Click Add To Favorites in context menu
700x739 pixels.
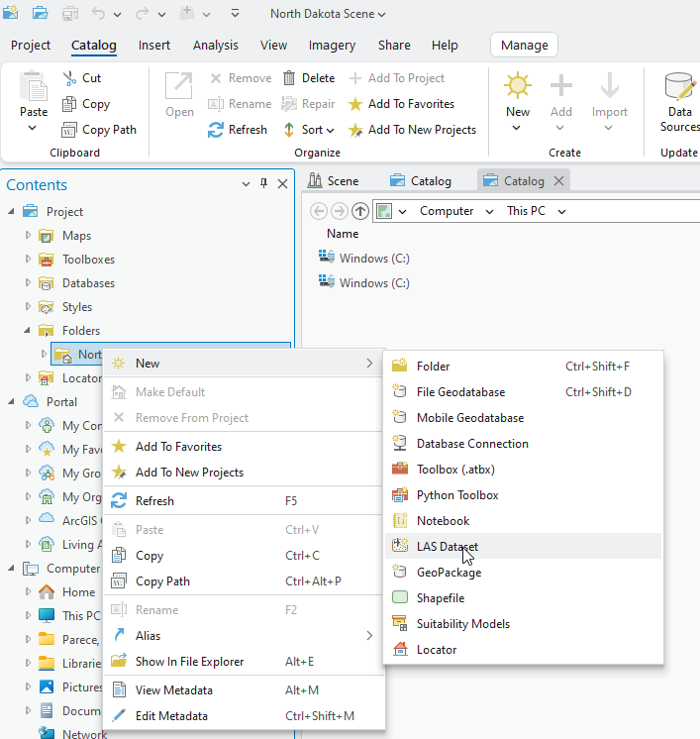click(243, 447)
